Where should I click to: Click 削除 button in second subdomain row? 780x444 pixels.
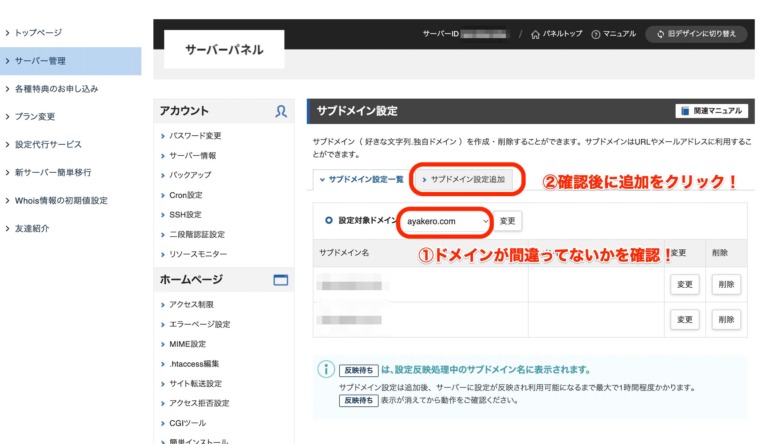[x=726, y=319]
